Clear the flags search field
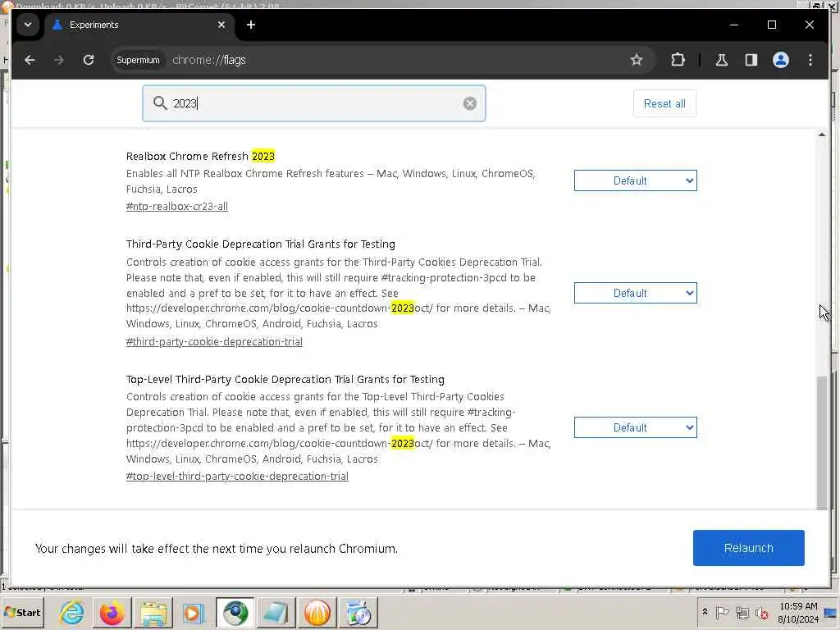 [x=470, y=103]
